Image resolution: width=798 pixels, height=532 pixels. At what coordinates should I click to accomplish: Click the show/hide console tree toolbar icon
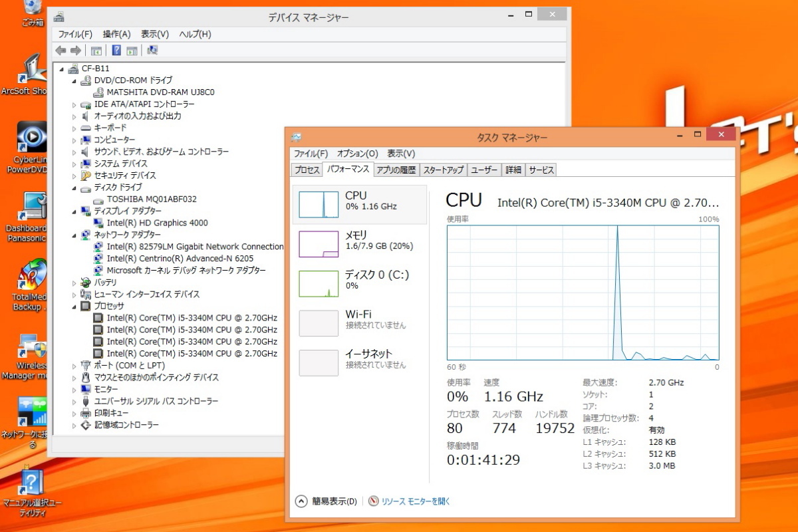(x=96, y=51)
